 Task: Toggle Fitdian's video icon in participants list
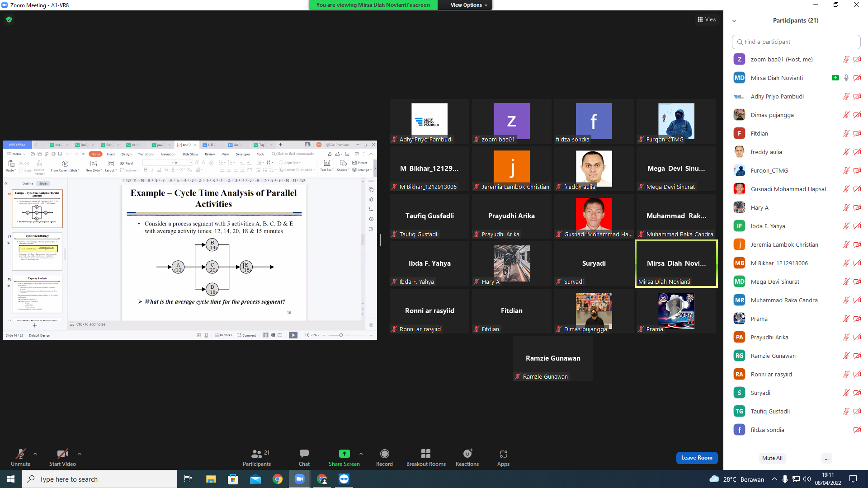pyautogui.click(x=857, y=133)
